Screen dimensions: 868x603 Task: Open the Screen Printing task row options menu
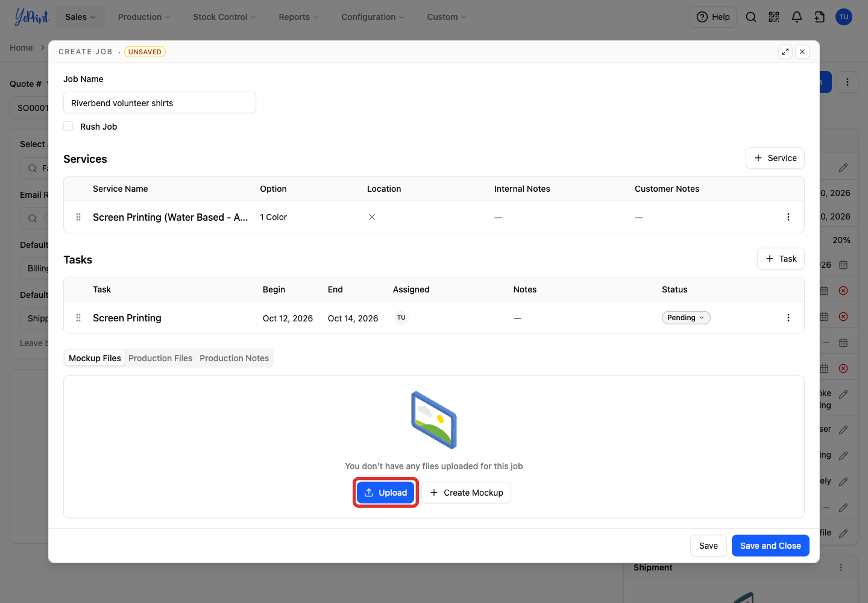pyautogui.click(x=788, y=318)
